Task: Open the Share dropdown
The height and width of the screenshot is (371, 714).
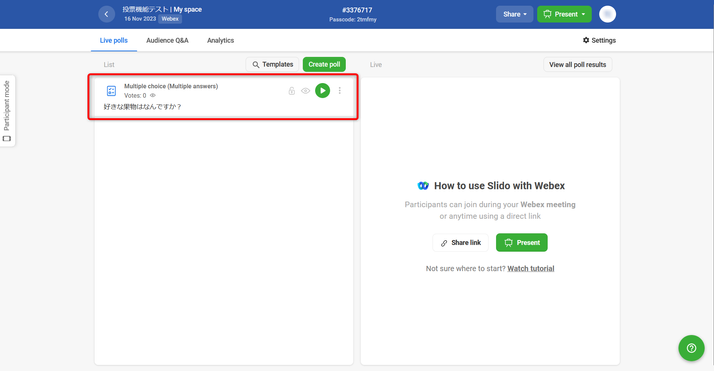Action: pyautogui.click(x=515, y=14)
